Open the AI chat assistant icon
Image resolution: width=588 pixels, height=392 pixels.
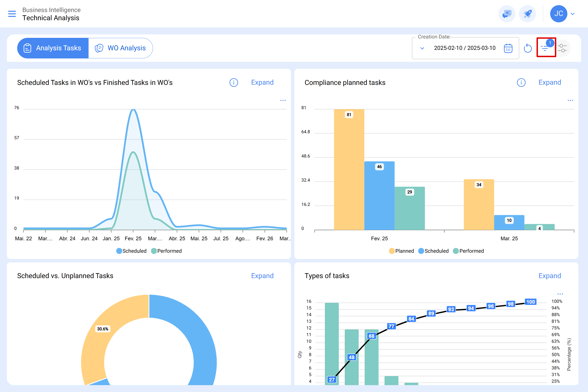pyautogui.click(x=507, y=14)
